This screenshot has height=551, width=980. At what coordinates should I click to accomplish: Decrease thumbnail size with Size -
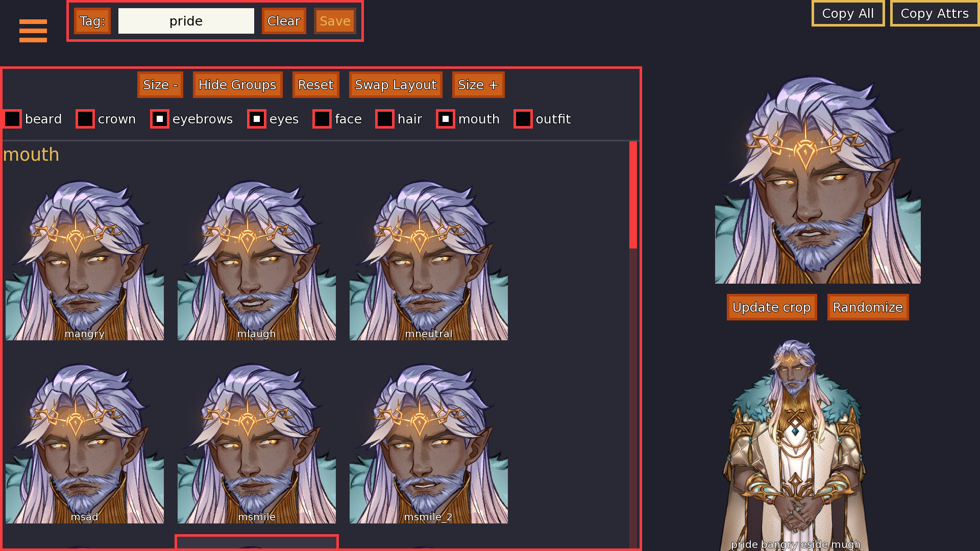[160, 85]
